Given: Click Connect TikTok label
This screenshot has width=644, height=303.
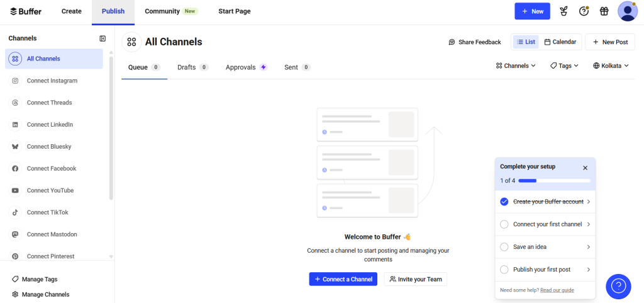Looking at the screenshot, I should tap(48, 212).
